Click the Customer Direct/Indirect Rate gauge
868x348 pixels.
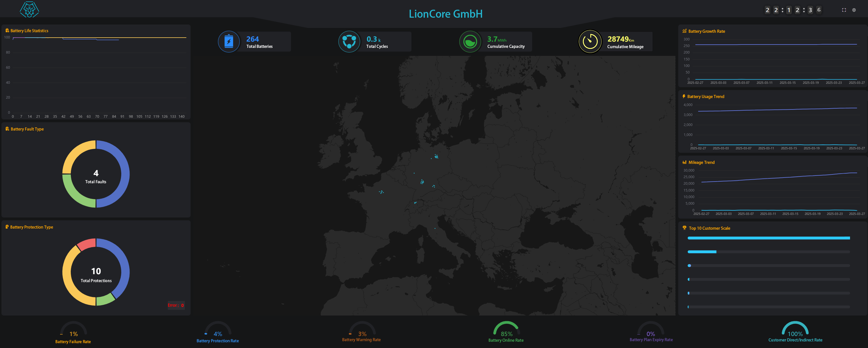[795, 329]
